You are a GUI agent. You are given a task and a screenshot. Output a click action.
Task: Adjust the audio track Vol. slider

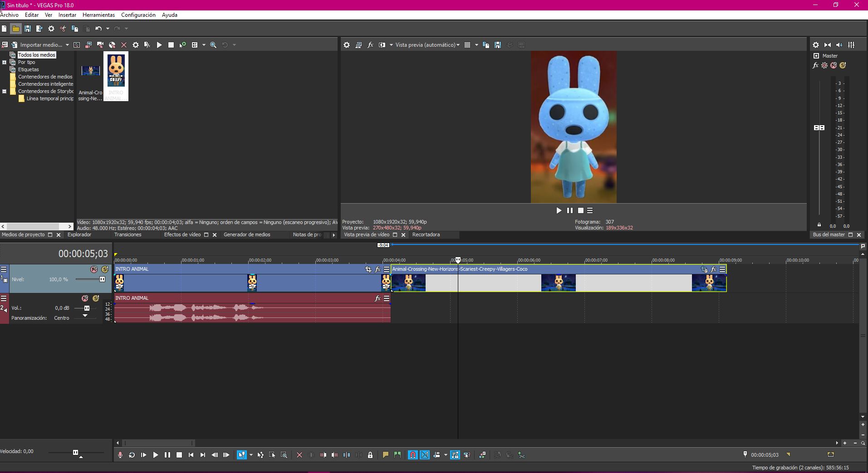87,308
